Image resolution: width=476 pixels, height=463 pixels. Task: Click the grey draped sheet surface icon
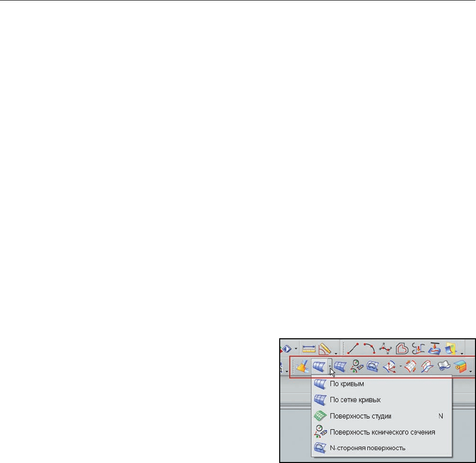(444, 366)
